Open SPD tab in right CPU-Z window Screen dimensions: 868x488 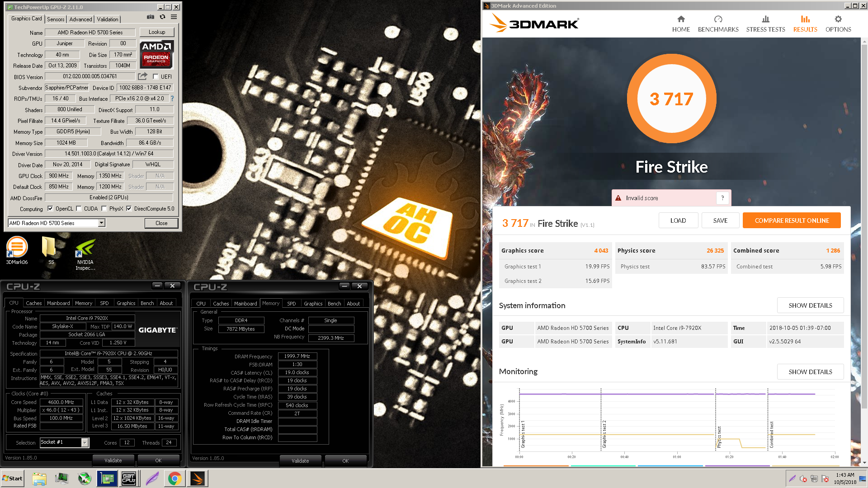click(x=292, y=304)
